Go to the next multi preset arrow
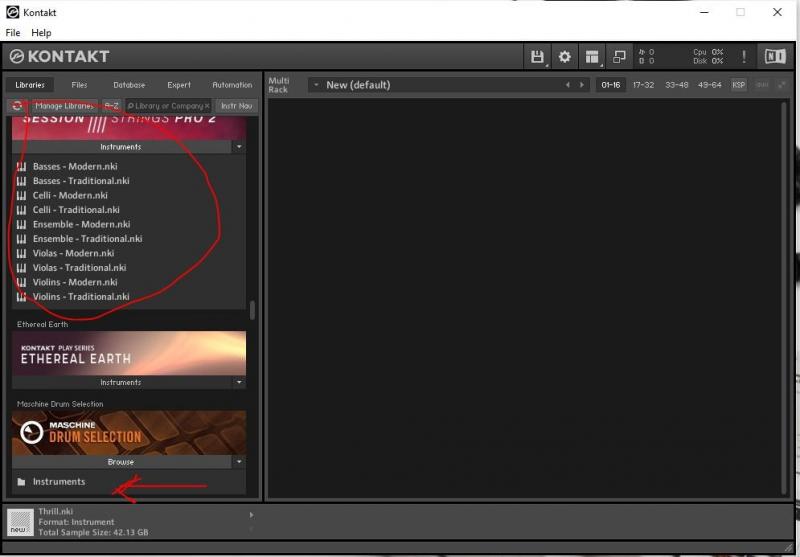The width and height of the screenshot is (800, 557). [582, 85]
